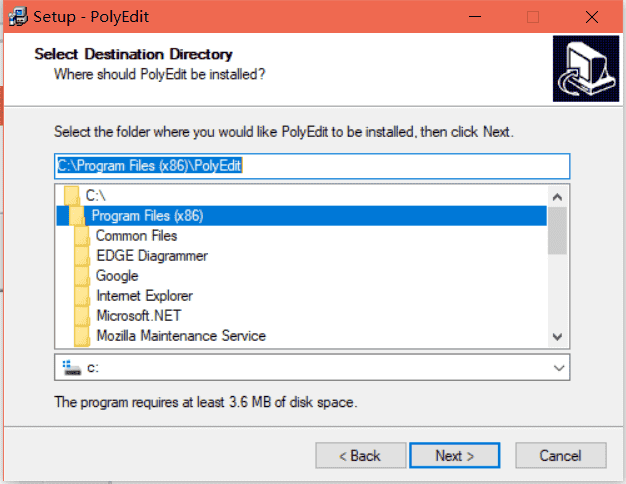Close the Setup - PolyEdit window
Viewport: 626px width, 484px height.
592,17
